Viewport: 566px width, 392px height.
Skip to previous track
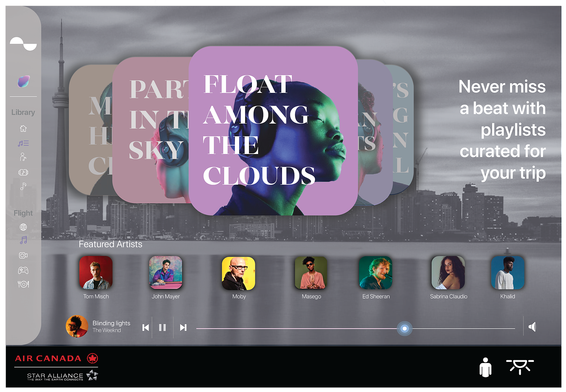(146, 328)
